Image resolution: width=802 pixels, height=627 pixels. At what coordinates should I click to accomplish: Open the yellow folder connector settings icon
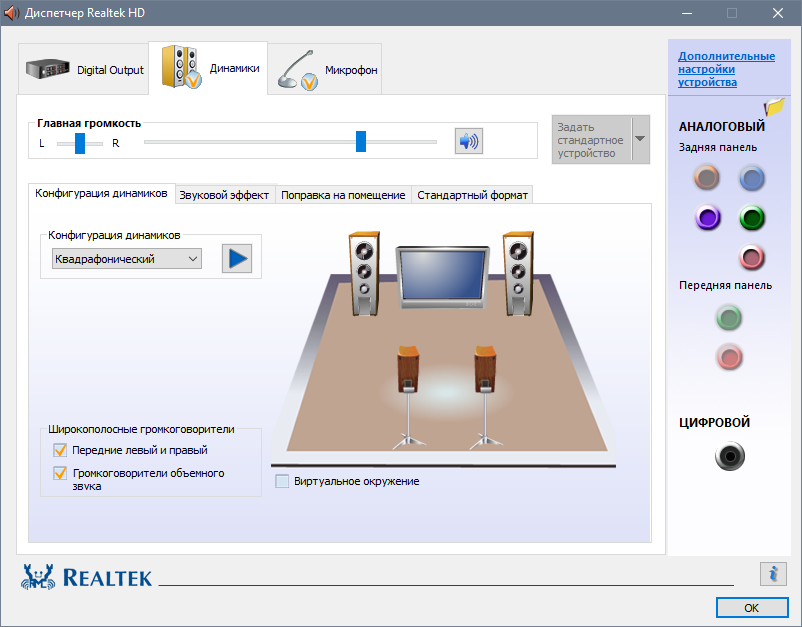[774, 107]
